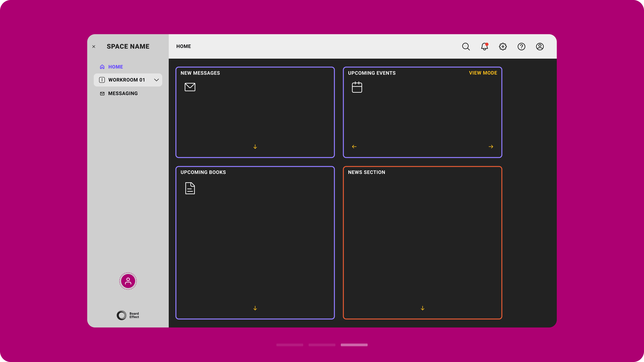Select the third highlighted slide indicator

pyautogui.click(x=354, y=345)
